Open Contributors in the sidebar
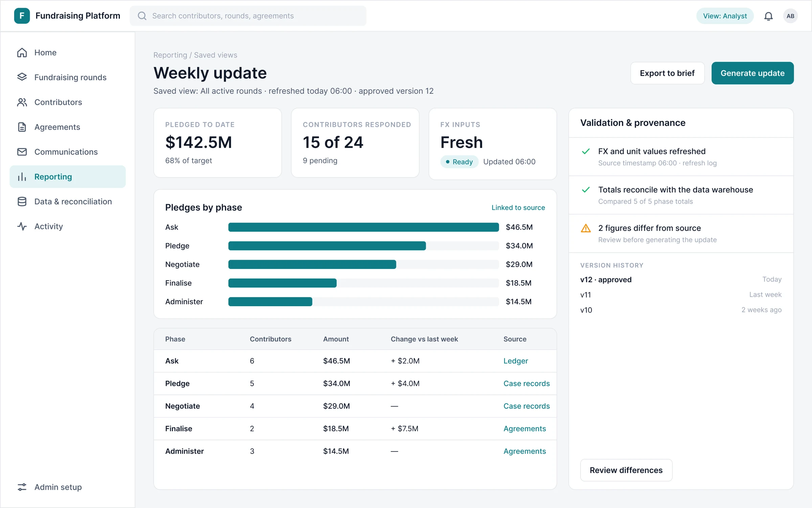 [x=68, y=102]
